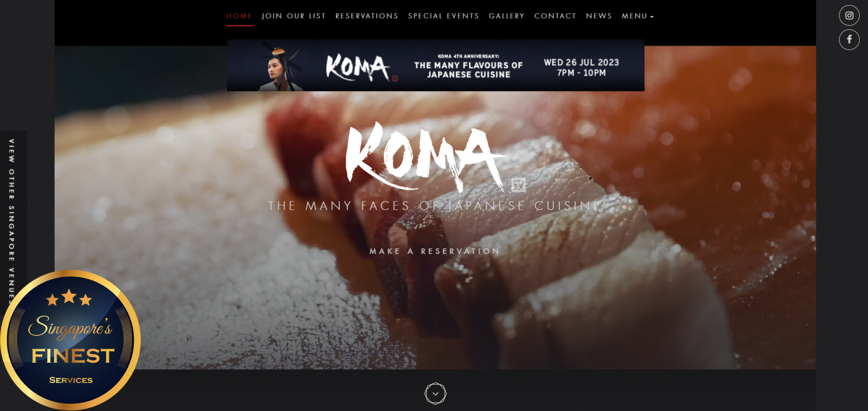Click the large KOMA brush logo
The image size is (868, 411).
click(425, 157)
